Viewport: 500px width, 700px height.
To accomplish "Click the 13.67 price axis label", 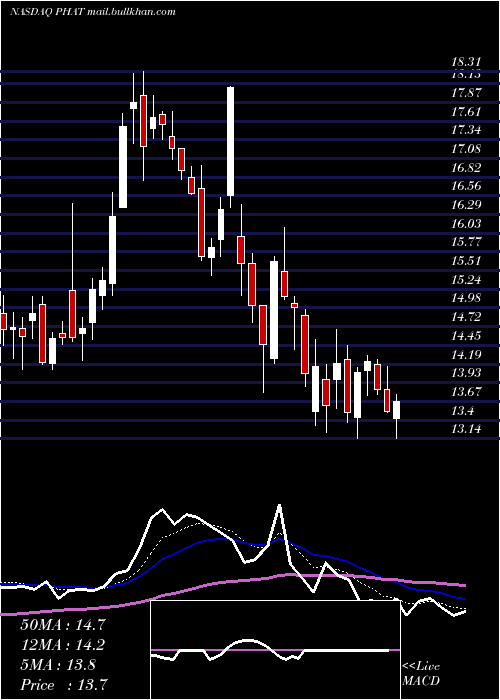I will [x=466, y=392].
